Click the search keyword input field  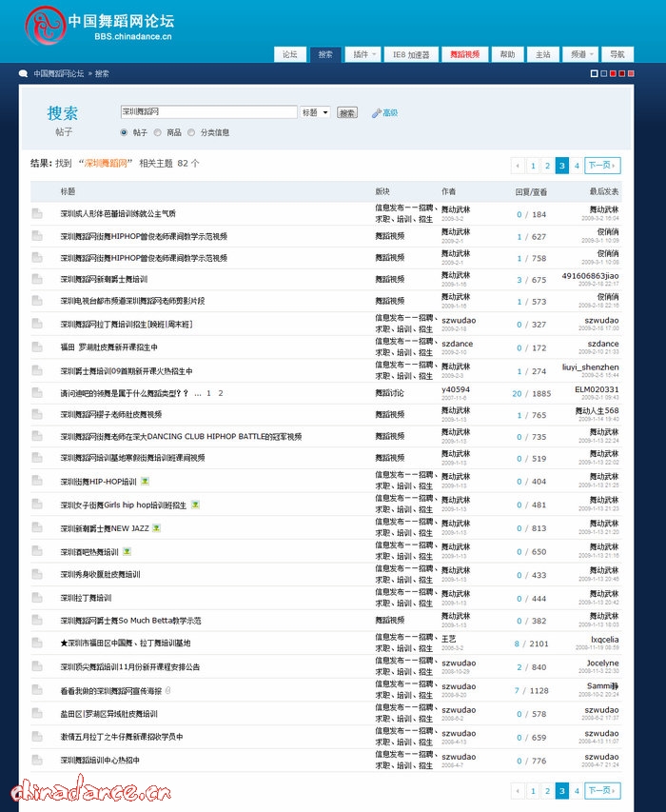208,112
